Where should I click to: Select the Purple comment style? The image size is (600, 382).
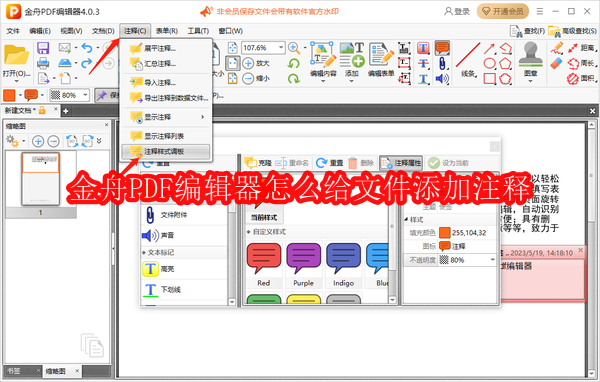tap(303, 264)
